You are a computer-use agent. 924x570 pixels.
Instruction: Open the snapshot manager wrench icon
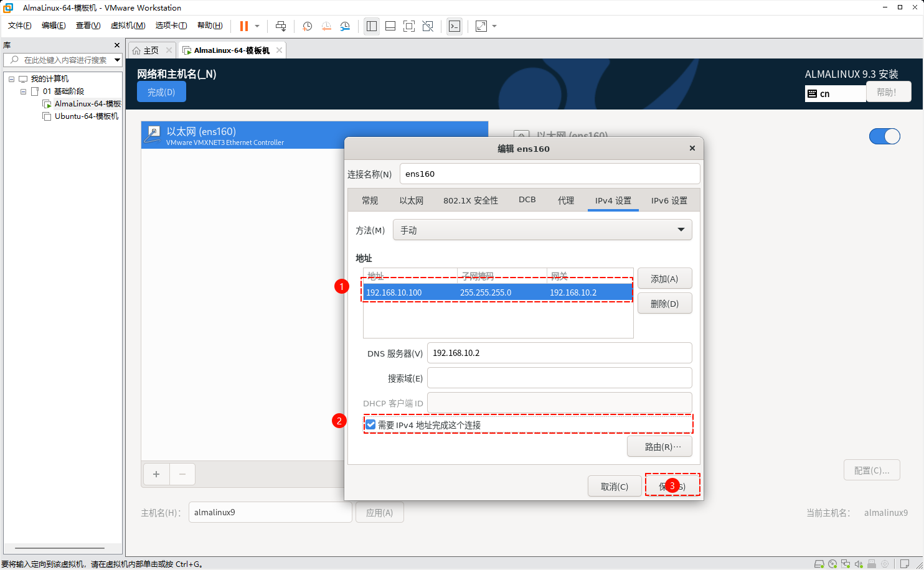345,26
